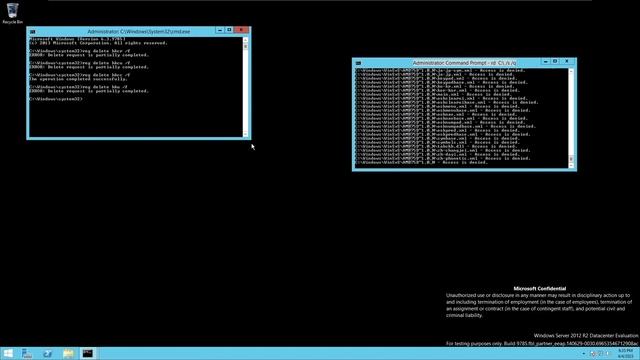Open the Recycle Bin desktop icon
Image resolution: width=640 pixels, height=360 pixels.
[12, 13]
